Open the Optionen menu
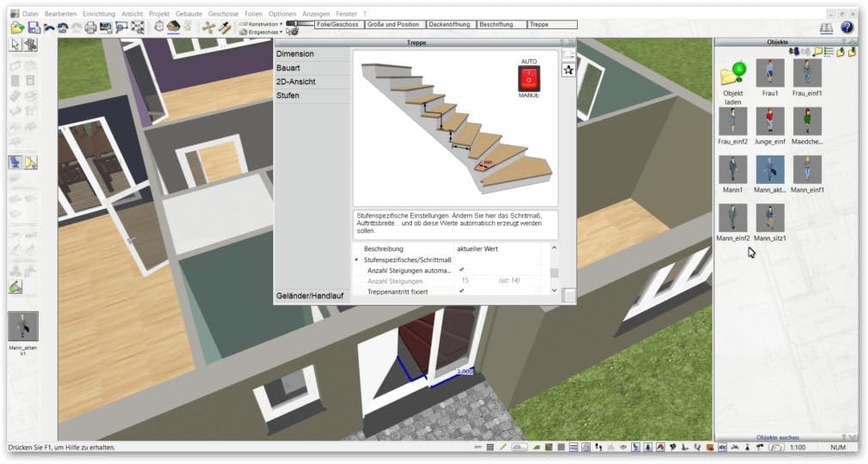 [x=282, y=14]
